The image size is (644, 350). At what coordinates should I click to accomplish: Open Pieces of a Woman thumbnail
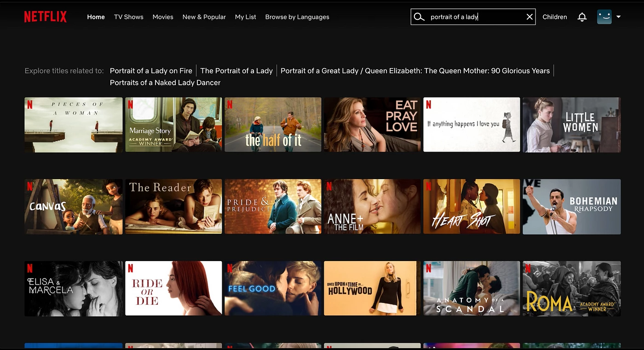pos(74,124)
